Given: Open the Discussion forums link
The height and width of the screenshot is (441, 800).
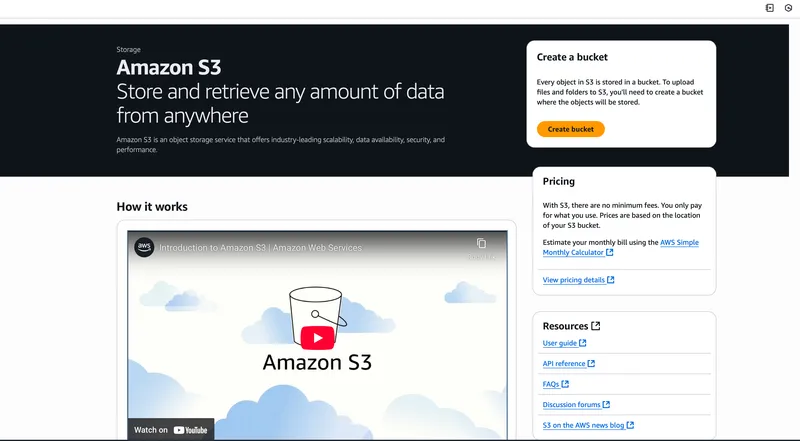Looking at the screenshot, I should (x=570, y=405).
